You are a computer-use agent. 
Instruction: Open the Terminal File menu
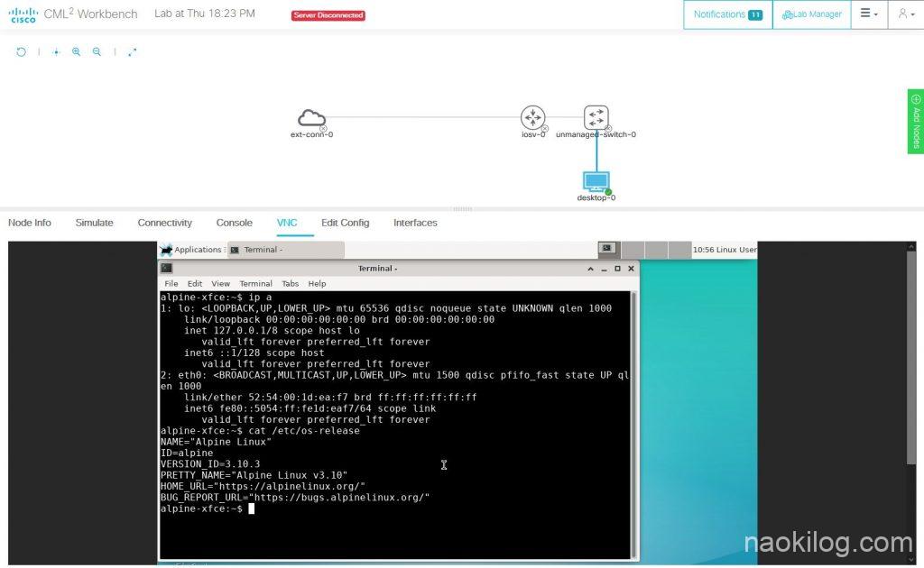click(171, 284)
